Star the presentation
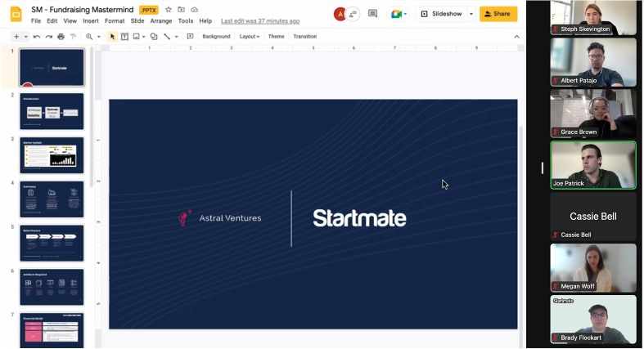 169,10
